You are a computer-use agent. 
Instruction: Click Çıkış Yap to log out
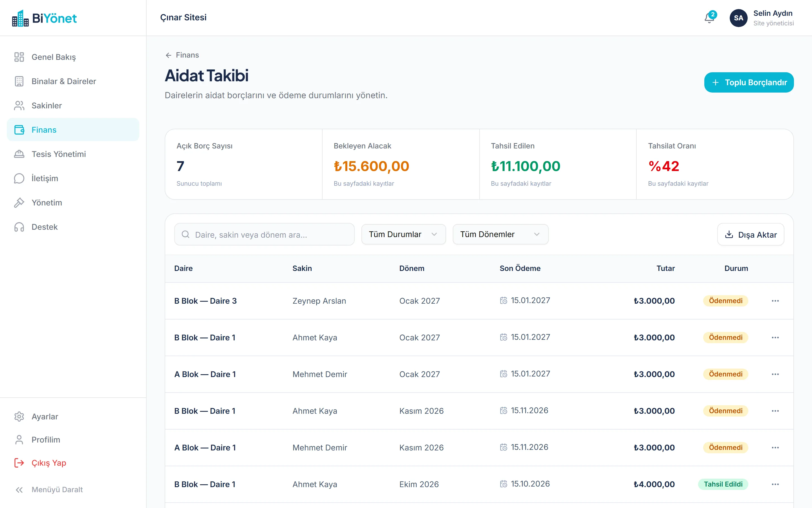point(73,463)
